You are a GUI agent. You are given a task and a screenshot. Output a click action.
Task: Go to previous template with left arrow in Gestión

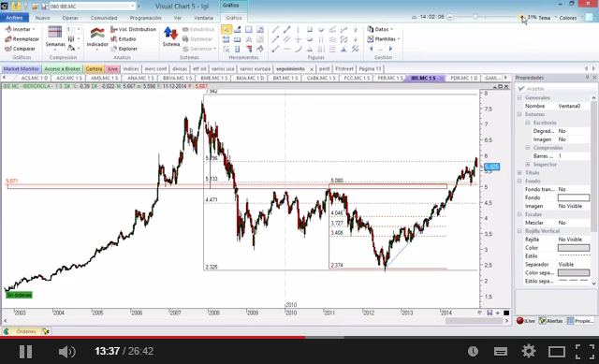click(x=371, y=49)
